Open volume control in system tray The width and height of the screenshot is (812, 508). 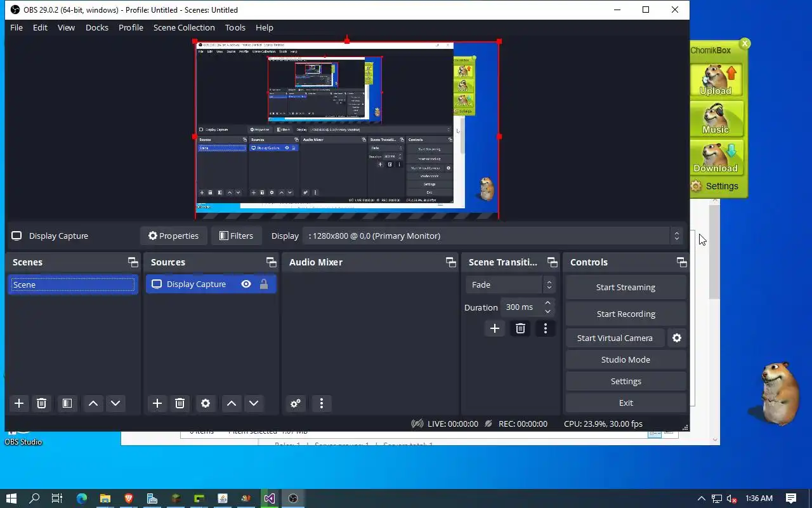tap(731, 498)
